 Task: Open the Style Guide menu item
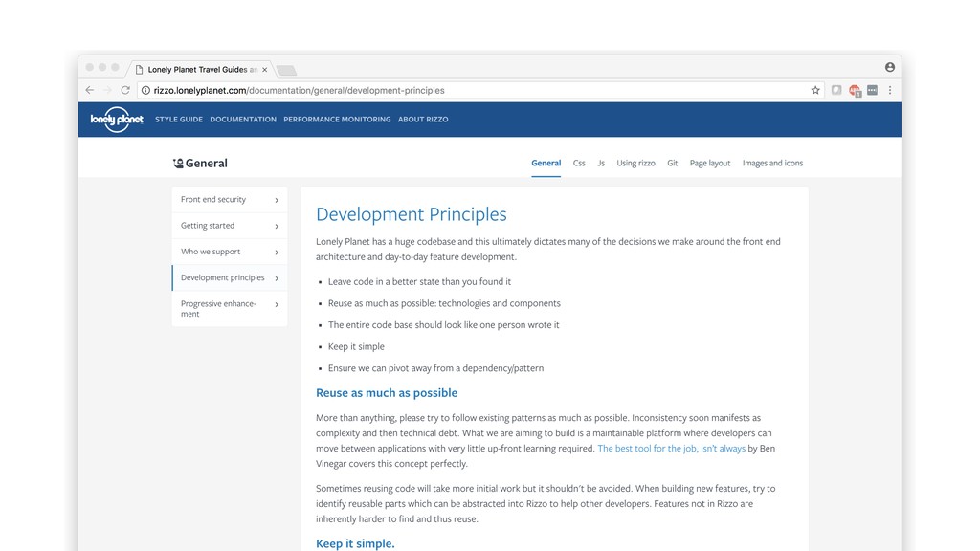(x=179, y=120)
